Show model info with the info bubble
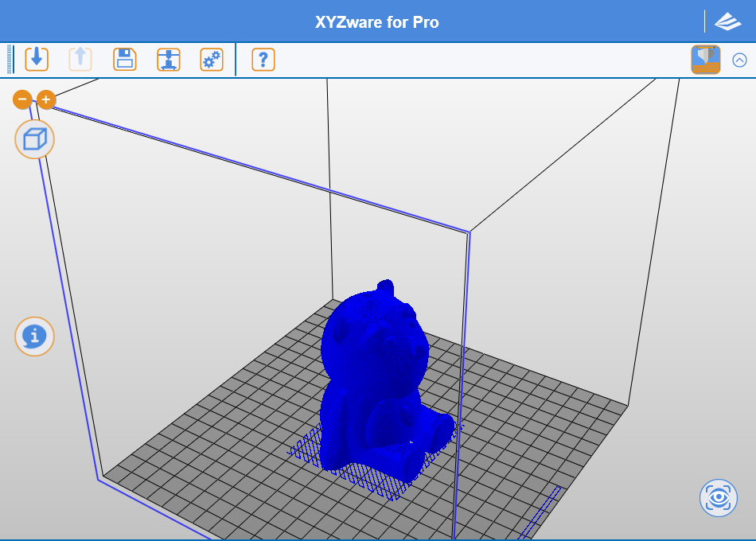The width and height of the screenshot is (756, 541). pos(35,336)
